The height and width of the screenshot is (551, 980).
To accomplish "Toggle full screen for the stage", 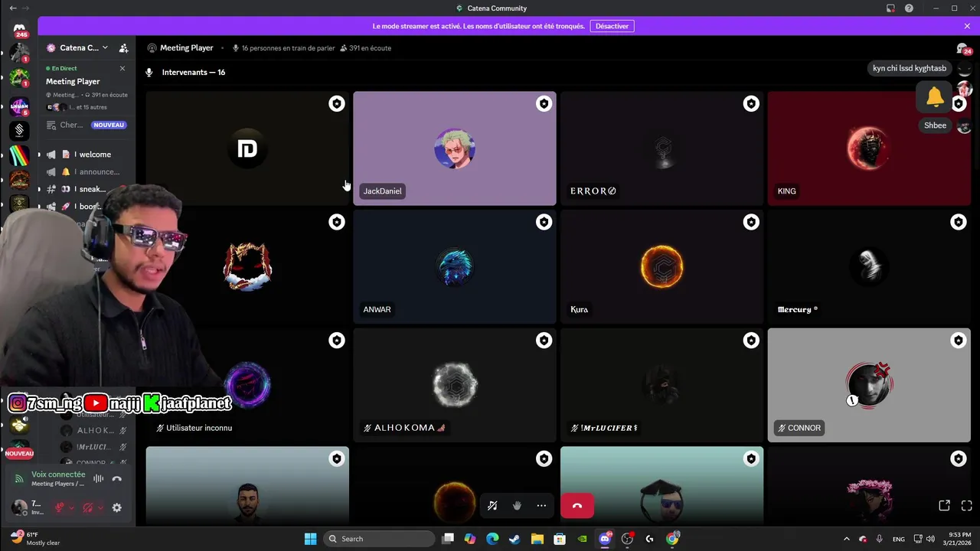I will click(x=966, y=505).
